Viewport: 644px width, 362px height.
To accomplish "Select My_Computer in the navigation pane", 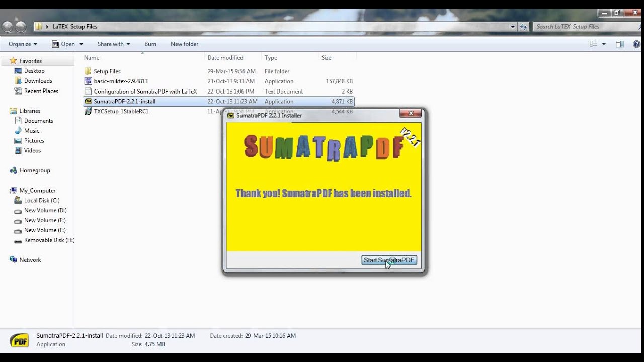I will click(37, 191).
